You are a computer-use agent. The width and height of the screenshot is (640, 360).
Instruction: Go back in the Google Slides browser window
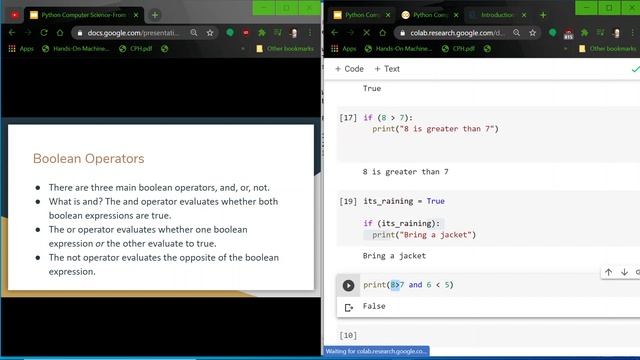tap(12, 33)
